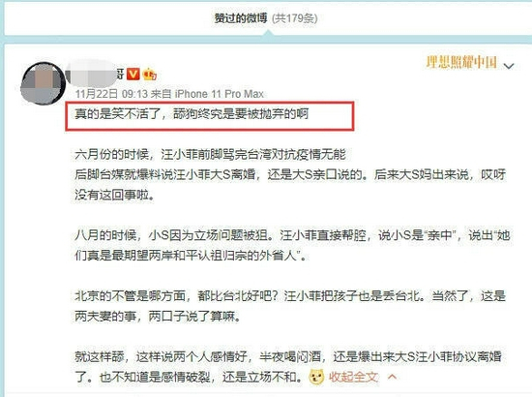
Task: Click the paragraph starting 就这样舔
Action: 288,367
